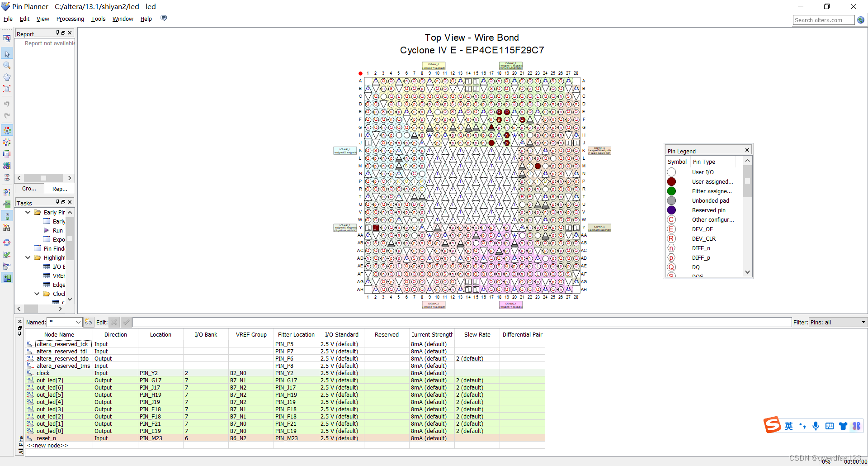Click the Slew Rate column header

[477, 335]
